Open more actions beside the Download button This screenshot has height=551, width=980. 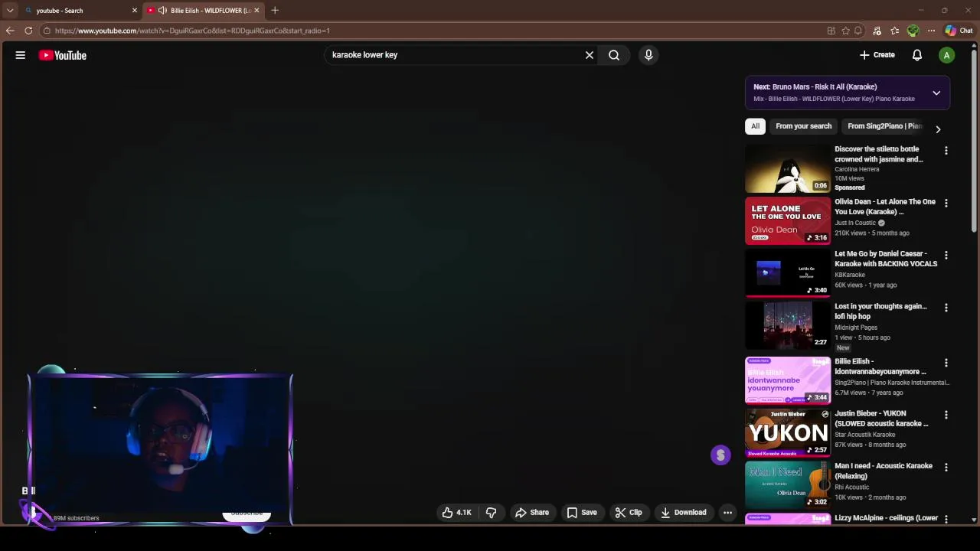click(728, 513)
